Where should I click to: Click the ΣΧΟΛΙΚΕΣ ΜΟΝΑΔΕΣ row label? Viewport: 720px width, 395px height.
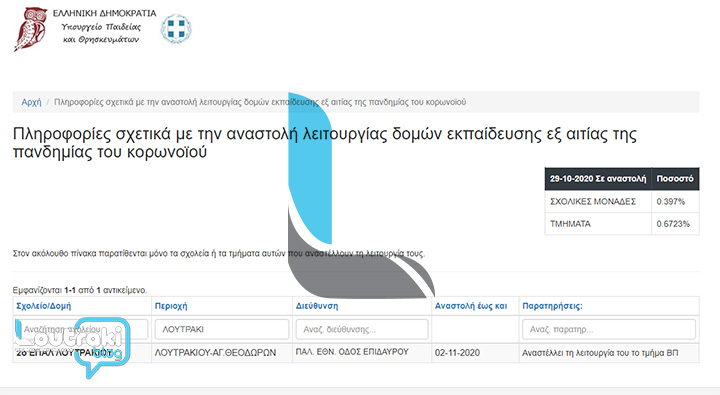pyautogui.click(x=593, y=201)
